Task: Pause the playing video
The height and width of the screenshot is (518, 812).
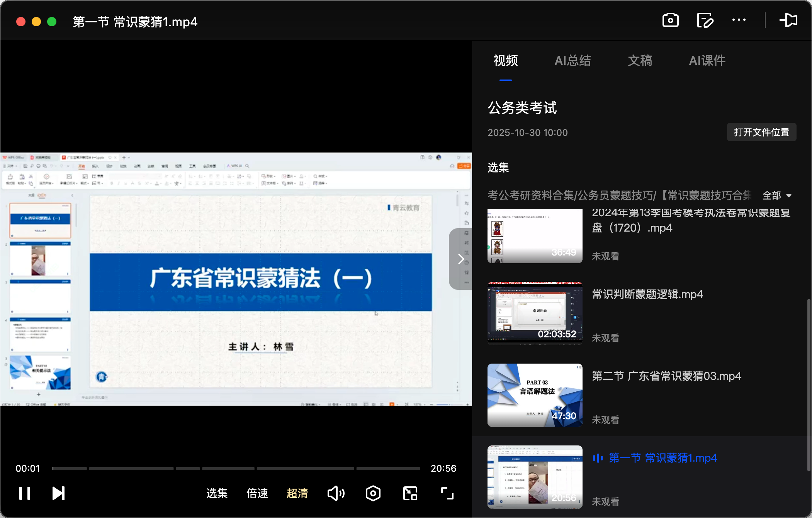Action: pyautogui.click(x=24, y=493)
